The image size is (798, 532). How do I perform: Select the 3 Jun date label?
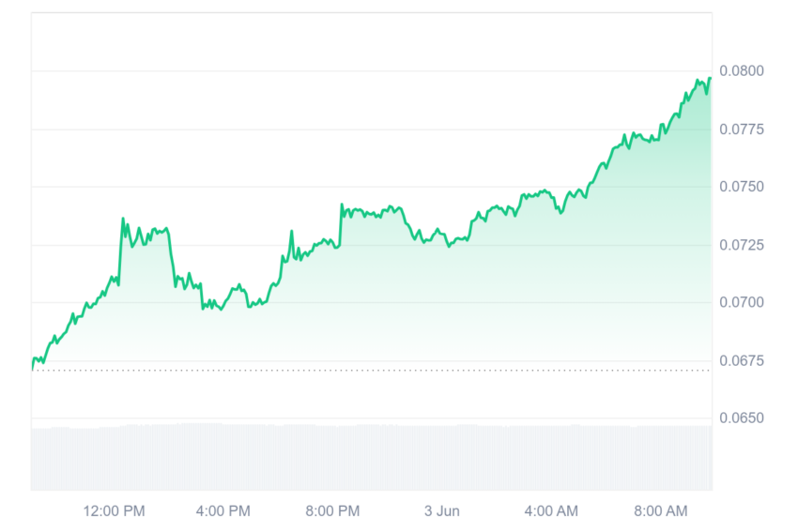click(x=442, y=511)
